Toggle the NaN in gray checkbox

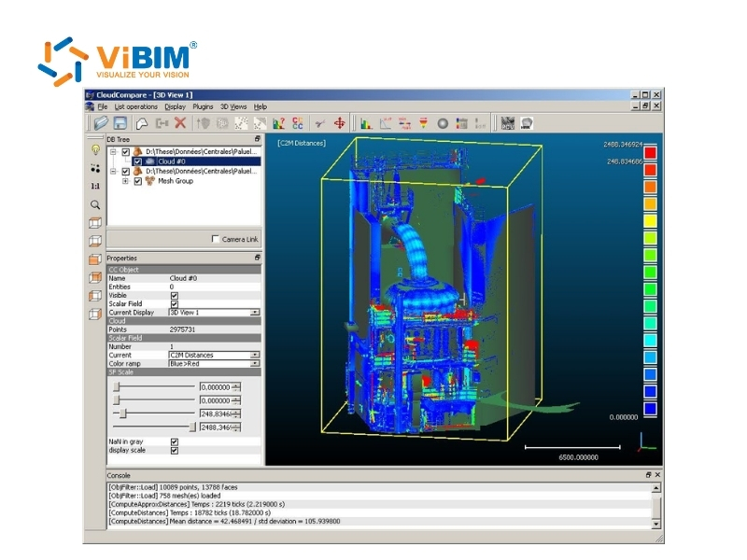pyautogui.click(x=175, y=441)
